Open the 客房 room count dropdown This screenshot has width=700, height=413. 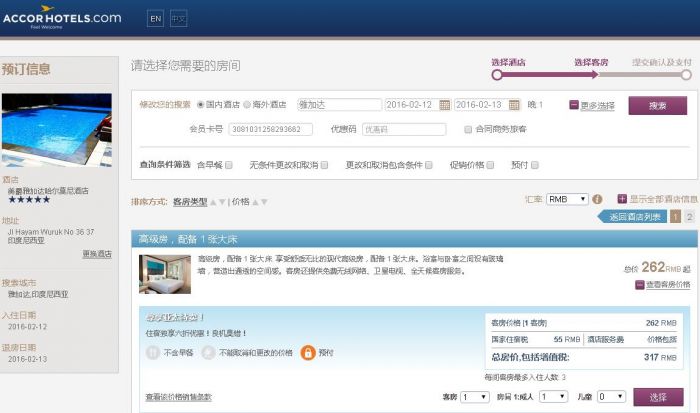(475, 397)
